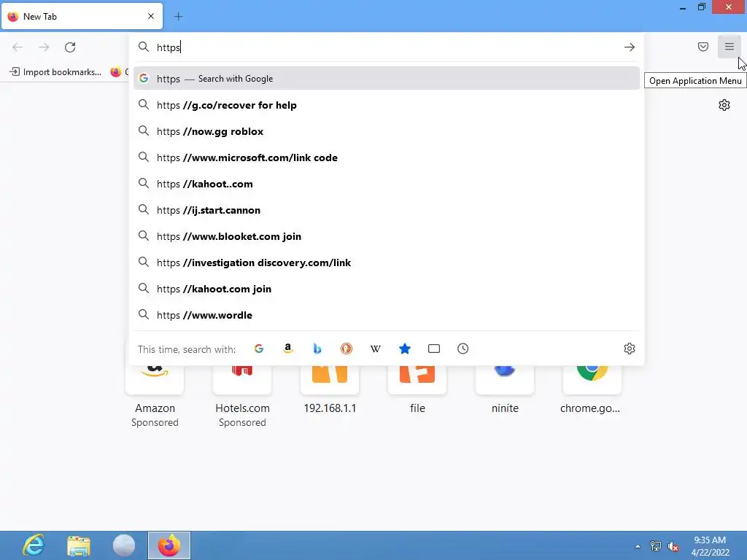
Task: Select the New Tab browser tab
Action: (x=82, y=17)
